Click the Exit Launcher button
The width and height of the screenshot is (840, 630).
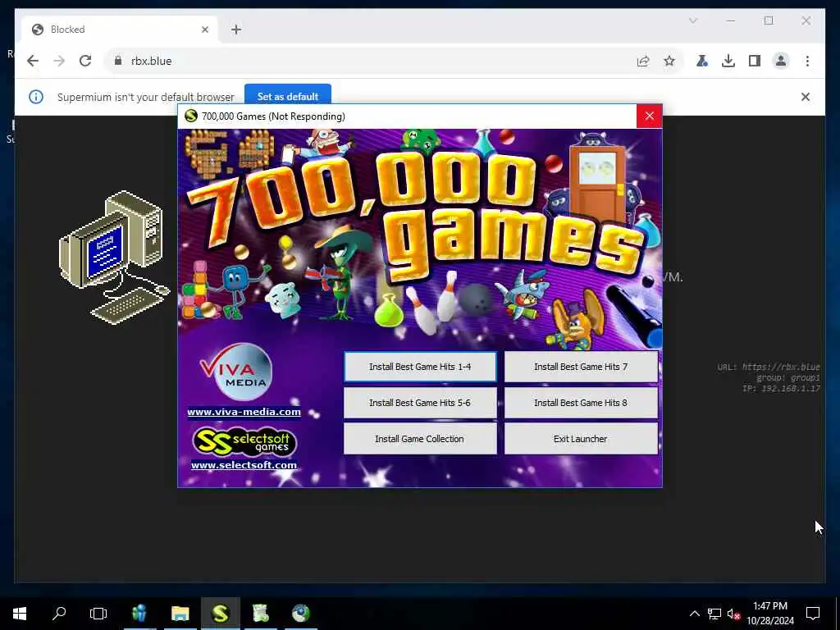(x=581, y=439)
